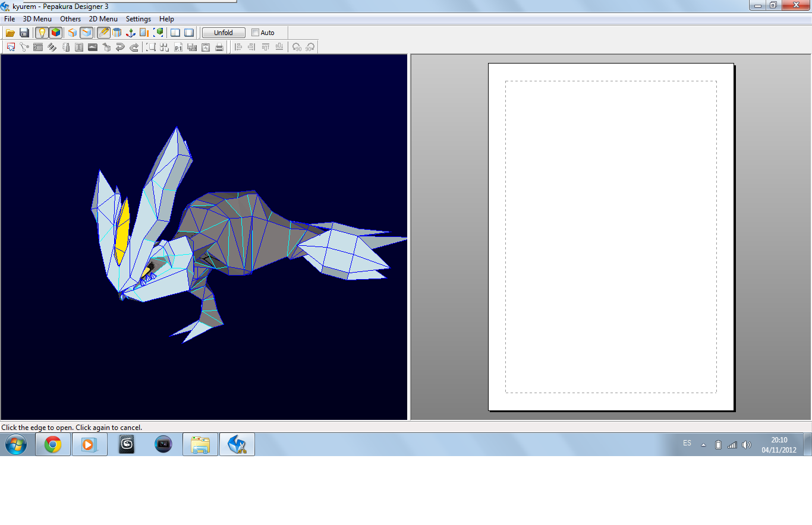Click the orange cube face display icon

click(73, 33)
